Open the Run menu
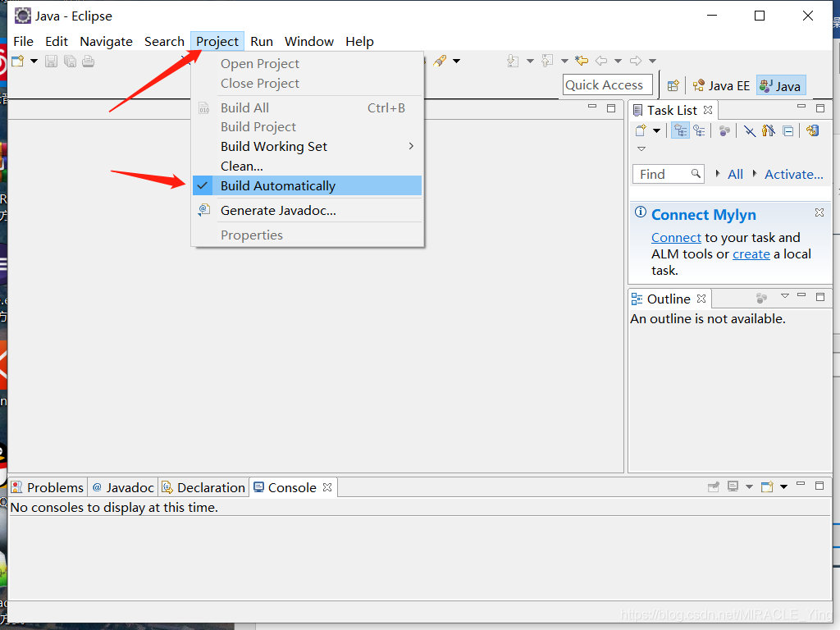This screenshot has height=630, width=840. pos(262,41)
